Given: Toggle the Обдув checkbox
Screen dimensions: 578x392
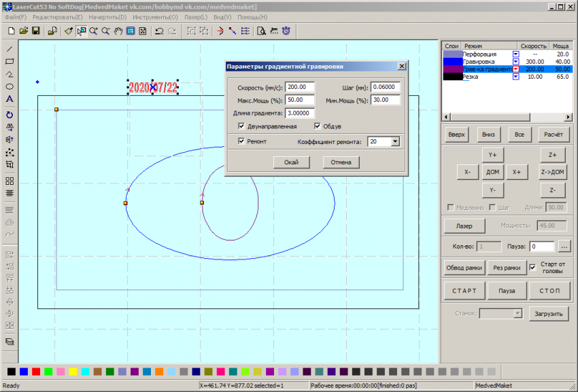Looking at the screenshot, I should coord(318,126).
